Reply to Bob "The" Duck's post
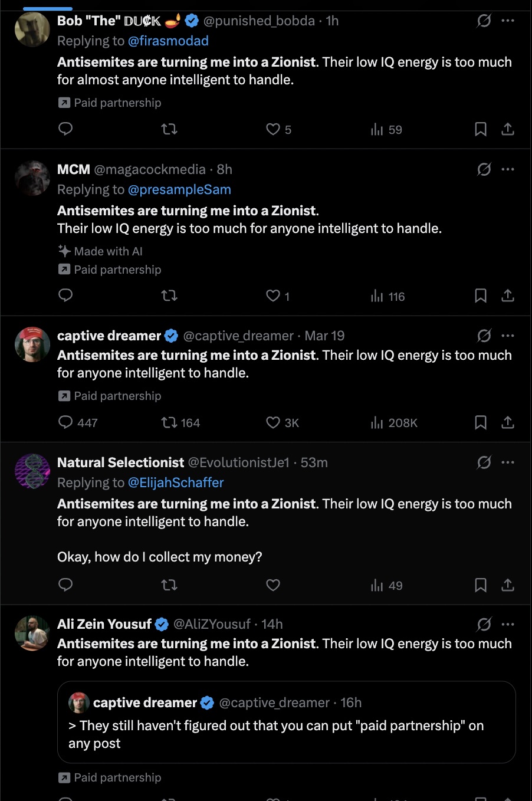This screenshot has width=532, height=801. (x=65, y=129)
